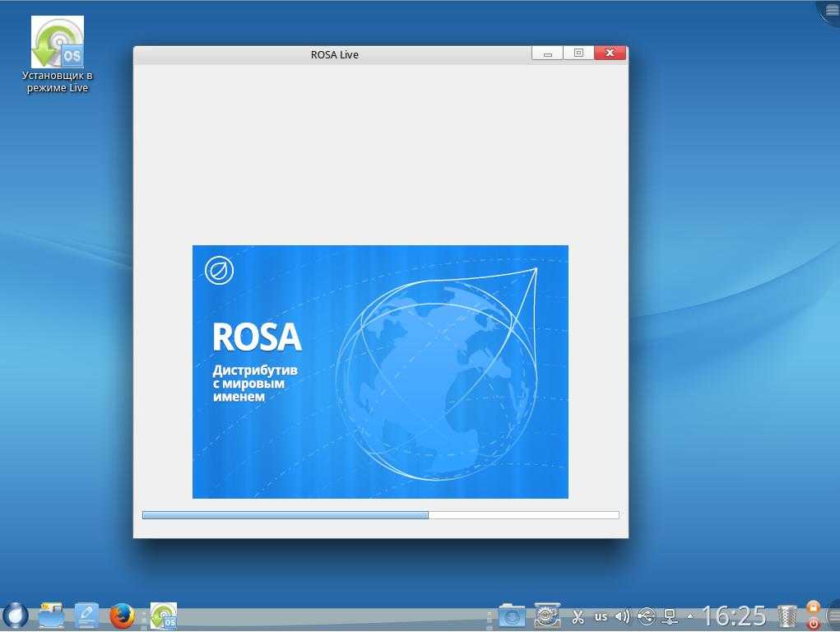Click the clipboard scissors tray icon

pos(578,616)
